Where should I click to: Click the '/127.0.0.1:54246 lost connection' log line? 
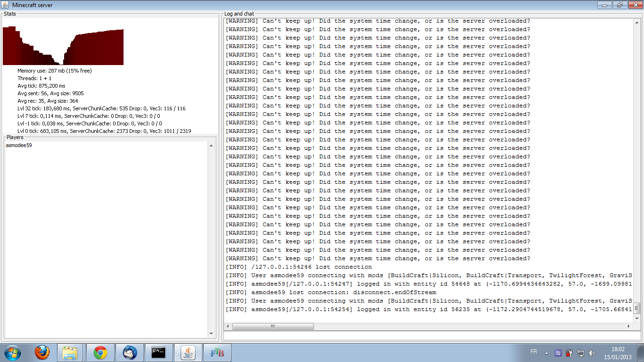(x=299, y=267)
